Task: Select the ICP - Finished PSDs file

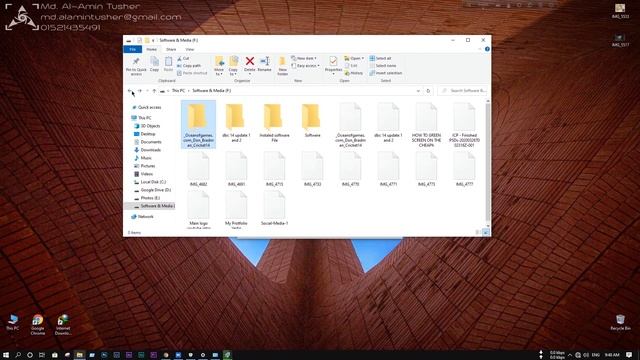Action: click(x=464, y=125)
